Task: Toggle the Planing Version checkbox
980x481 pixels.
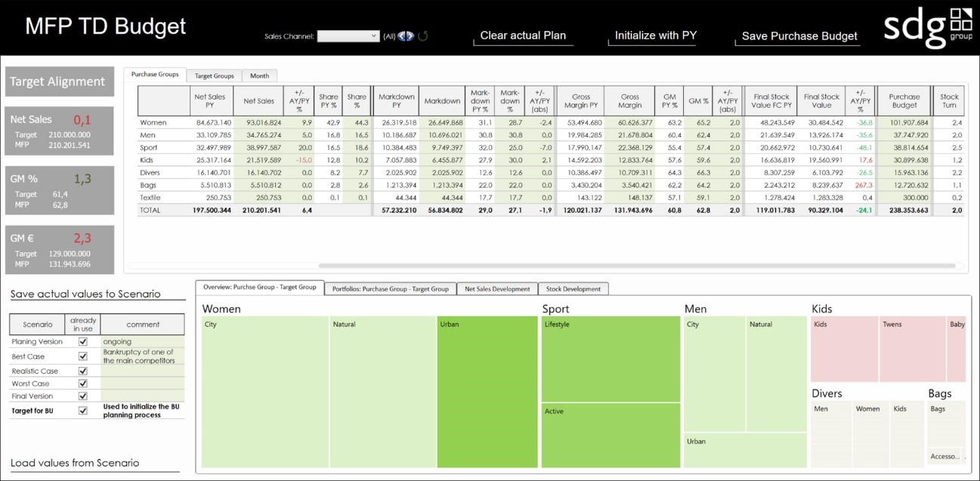Action: (82, 342)
